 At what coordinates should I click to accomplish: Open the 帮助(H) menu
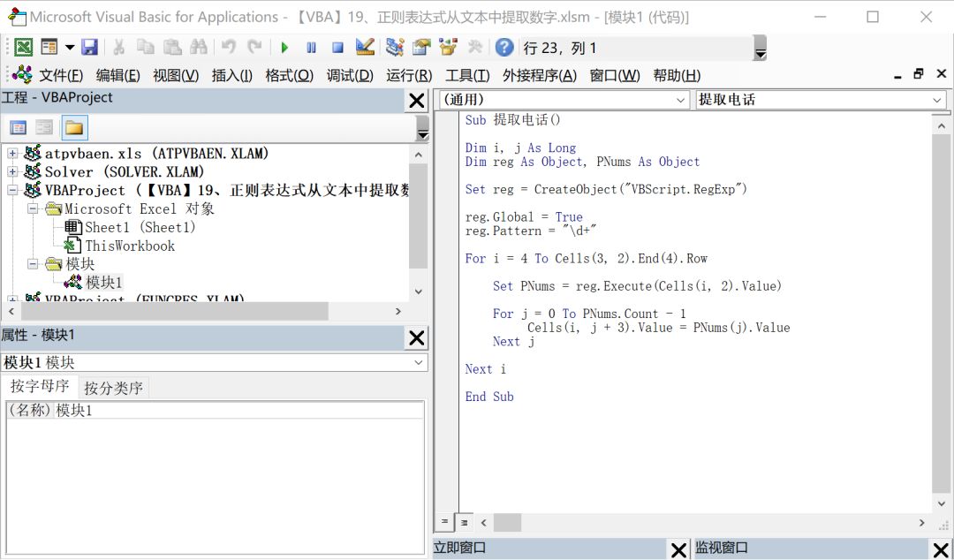(x=677, y=75)
